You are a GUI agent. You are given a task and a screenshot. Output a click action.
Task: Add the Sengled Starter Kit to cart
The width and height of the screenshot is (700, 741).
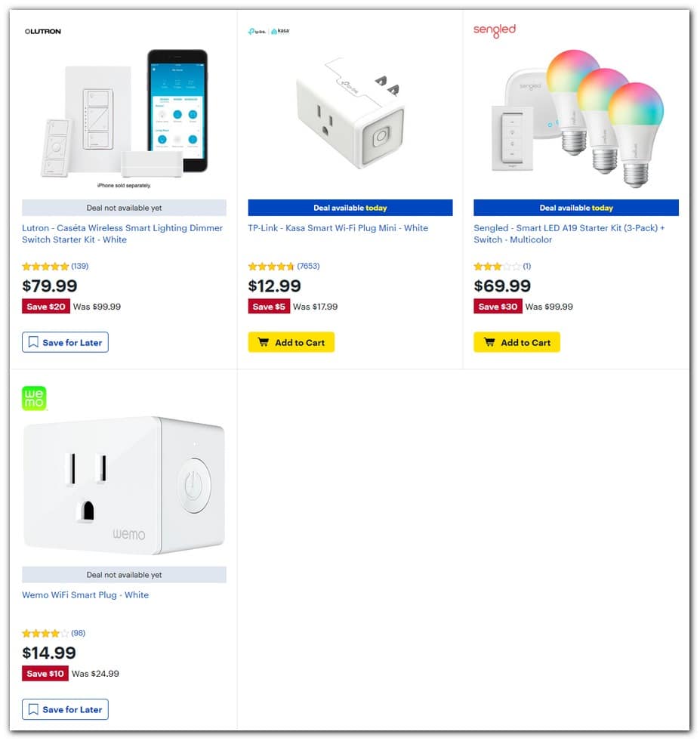pos(517,342)
